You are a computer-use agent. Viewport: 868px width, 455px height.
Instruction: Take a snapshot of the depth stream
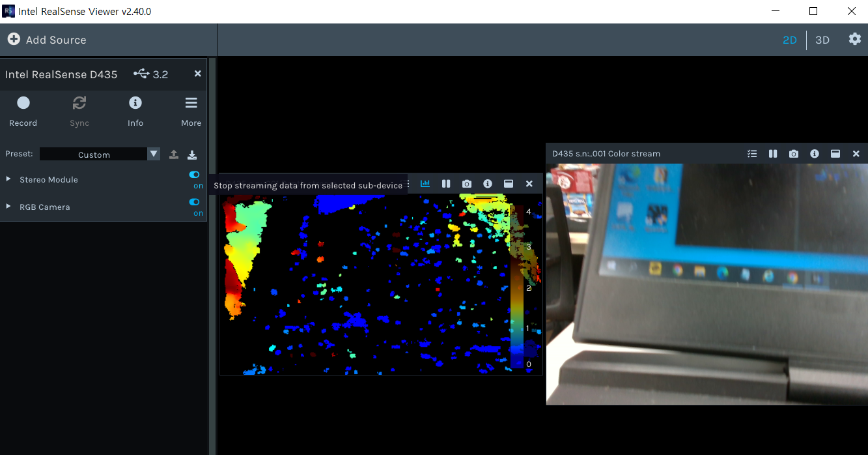click(x=467, y=184)
